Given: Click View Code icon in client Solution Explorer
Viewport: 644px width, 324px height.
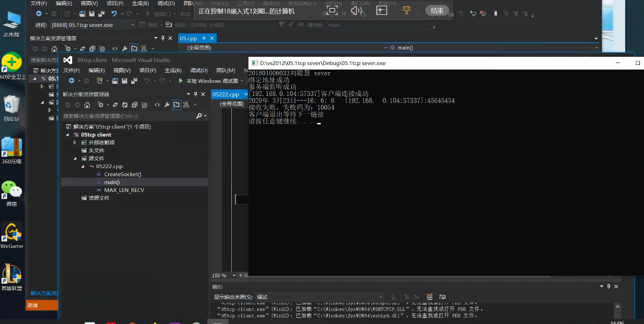Looking at the screenshot, I should [157, 105].
